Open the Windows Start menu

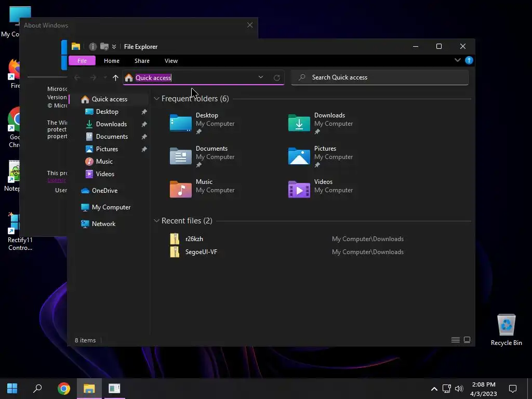pyautogui.click(x=12, y=389)
